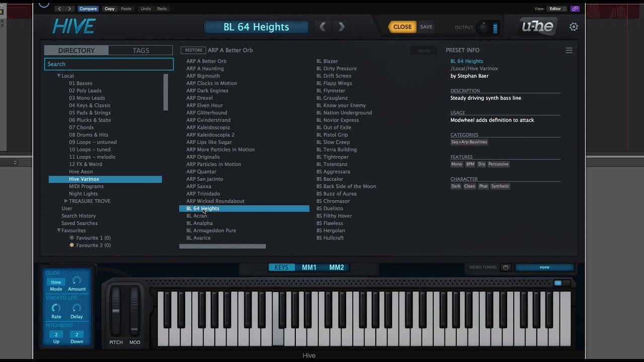Screen dimensions: 644x362
Task: Open the Saved Searches entry
Action: (79, 223)
